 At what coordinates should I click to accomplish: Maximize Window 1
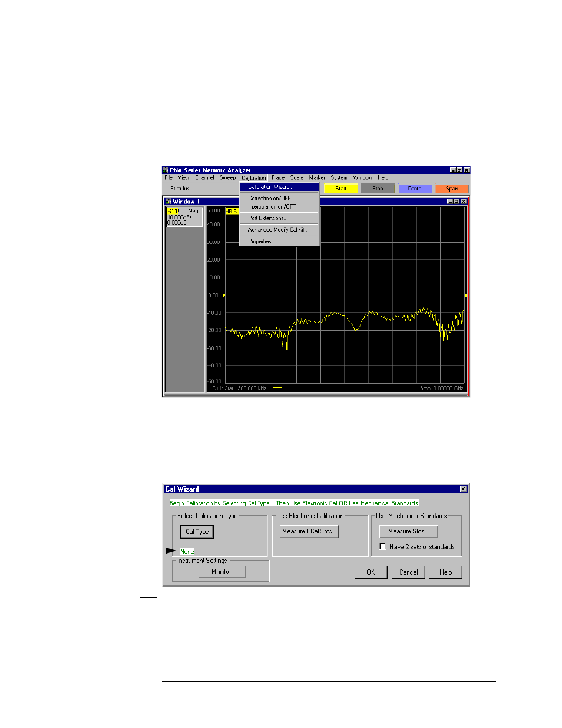[x=457, y=202]
